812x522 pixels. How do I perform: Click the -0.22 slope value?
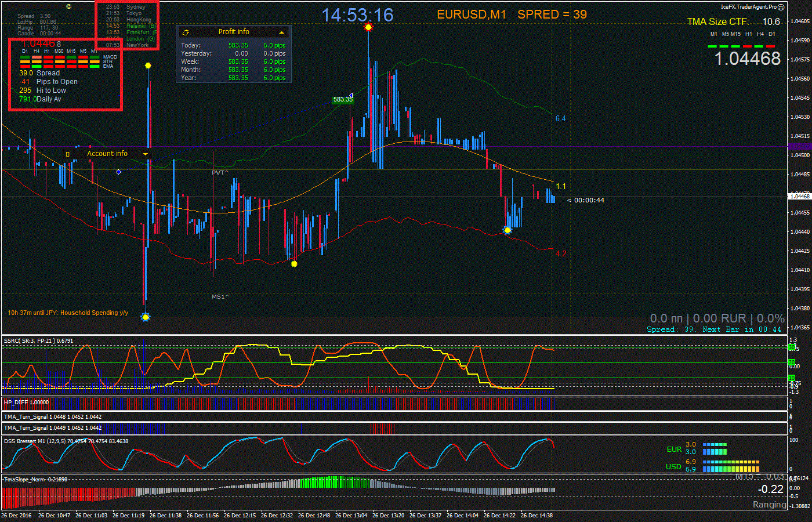(x=771, y=490)
